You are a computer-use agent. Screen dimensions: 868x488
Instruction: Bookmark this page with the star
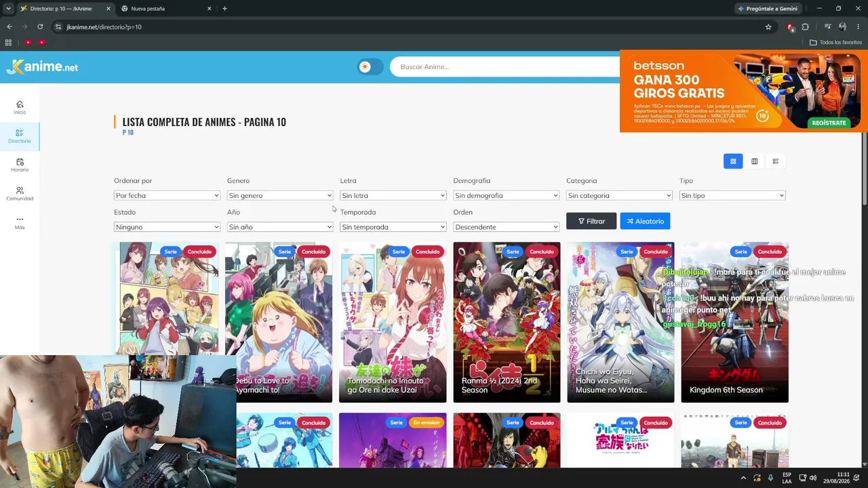768,27
